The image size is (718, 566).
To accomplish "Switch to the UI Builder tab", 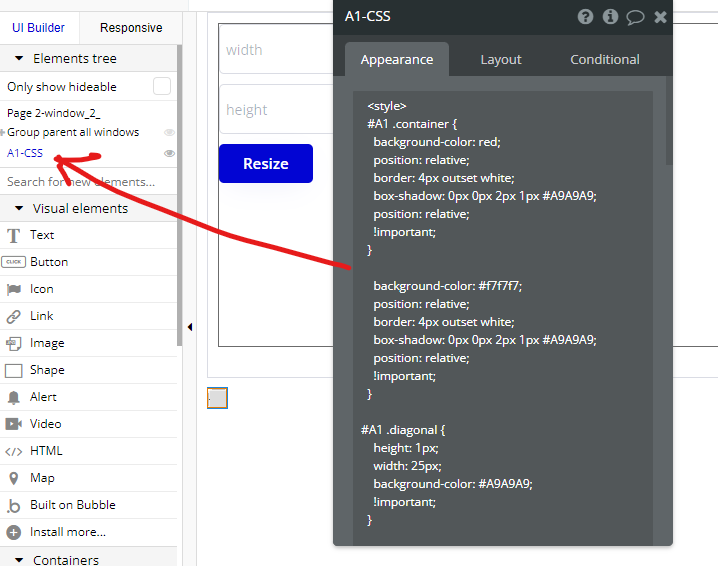I will tap(38, 27).
